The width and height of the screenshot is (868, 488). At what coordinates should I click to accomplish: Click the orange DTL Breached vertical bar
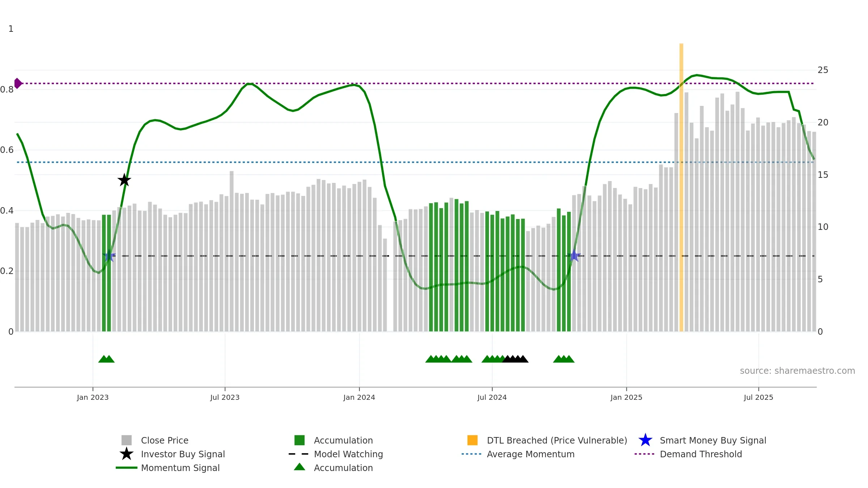681,188
